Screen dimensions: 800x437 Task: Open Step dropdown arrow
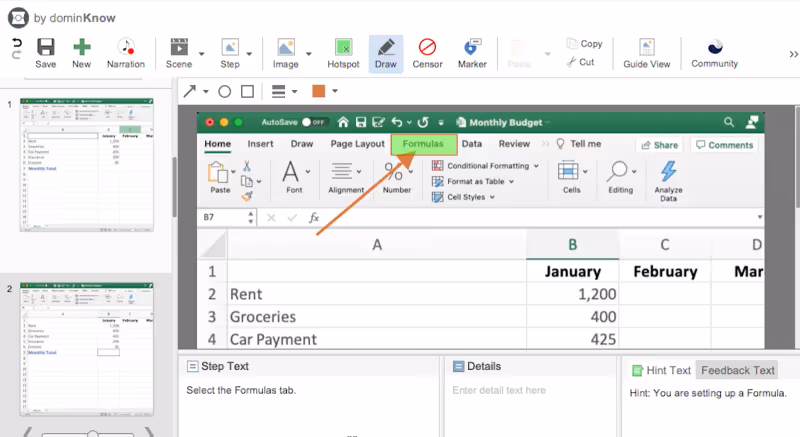pos(249,54)
